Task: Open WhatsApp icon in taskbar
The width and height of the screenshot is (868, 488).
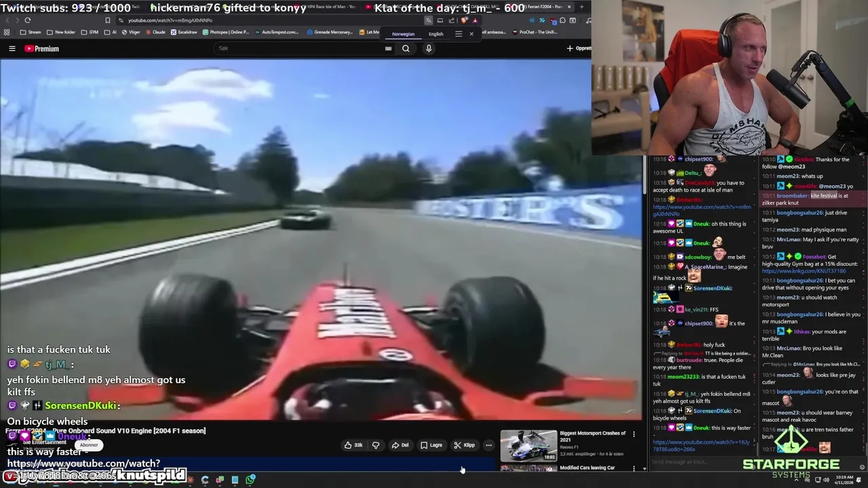Action: click(x=250, y=480)
